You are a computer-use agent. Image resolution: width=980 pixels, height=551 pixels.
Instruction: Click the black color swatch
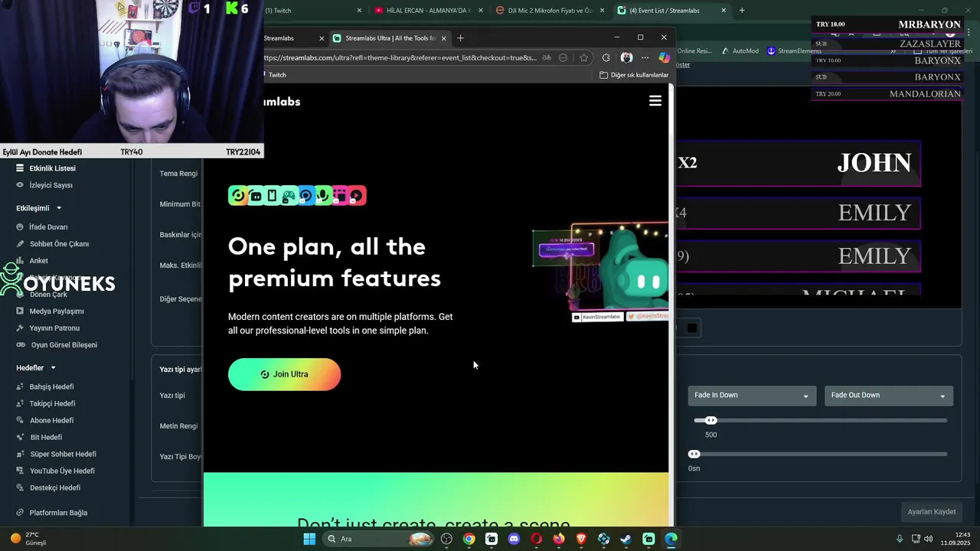pos(692,328)
